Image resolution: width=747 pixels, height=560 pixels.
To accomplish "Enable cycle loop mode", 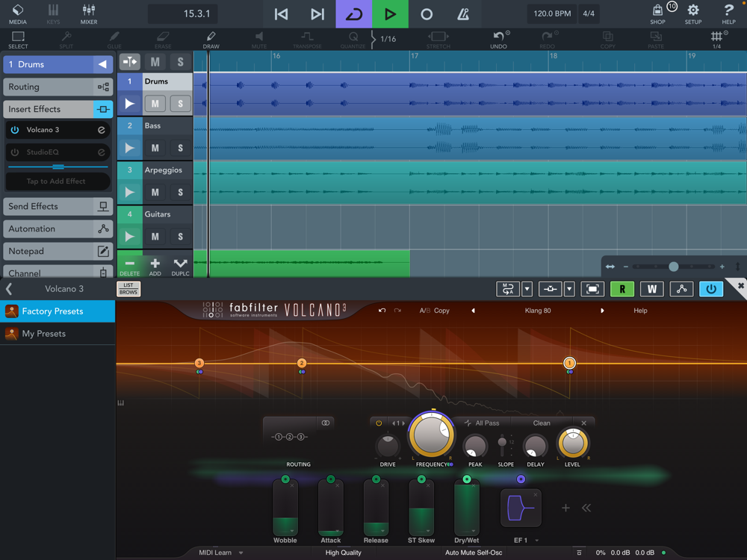I will pyautogui.click(x=353, y=14).
